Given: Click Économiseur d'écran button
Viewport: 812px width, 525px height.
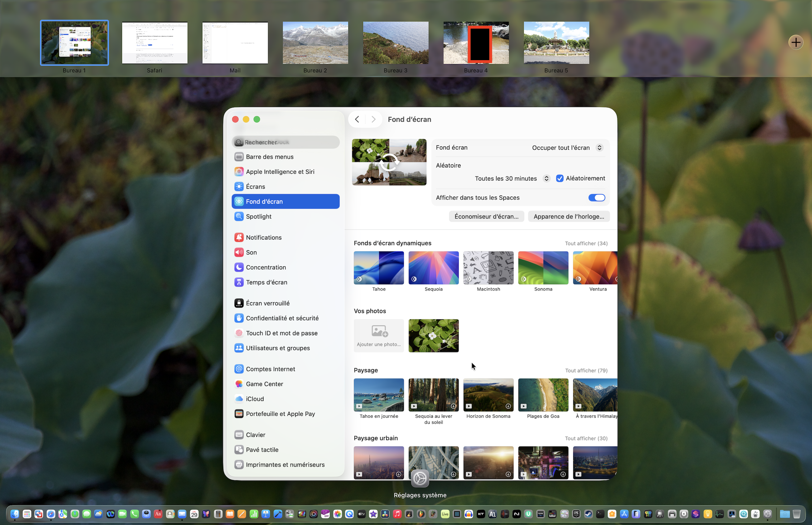Looking at the screenshot, I should pos(486,216).
